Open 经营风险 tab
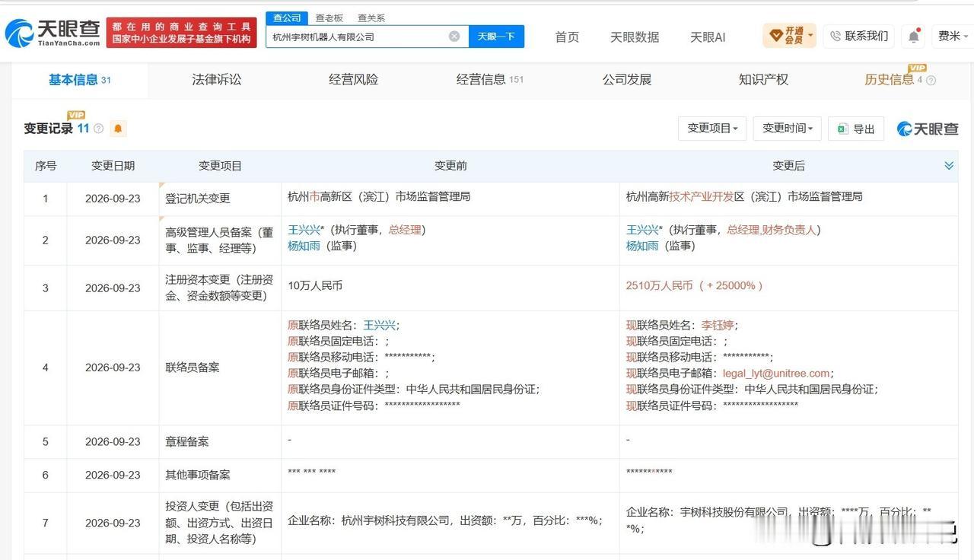The image size is (974, 560). pyautogui.click(x=353, y=80)
